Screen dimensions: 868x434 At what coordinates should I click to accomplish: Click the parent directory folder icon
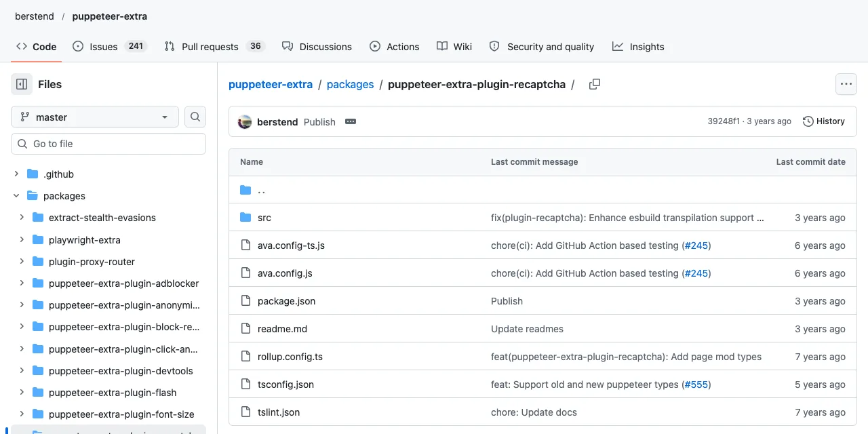click(x=245, y=190)
